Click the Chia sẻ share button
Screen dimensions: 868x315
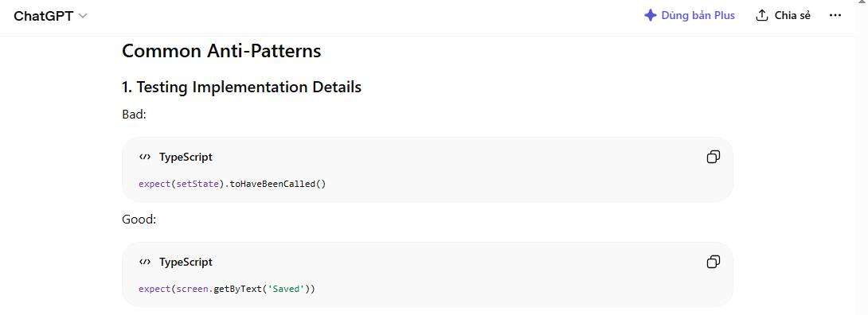(x=784, y=15)
